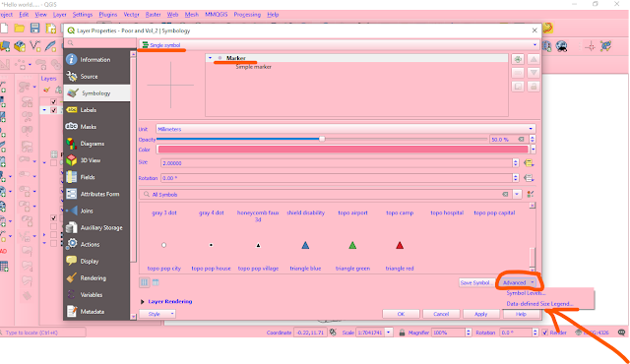The width and height of the screenshot is (630, 364).
Task: Open the Vector menu
Action: coord(131,15)
